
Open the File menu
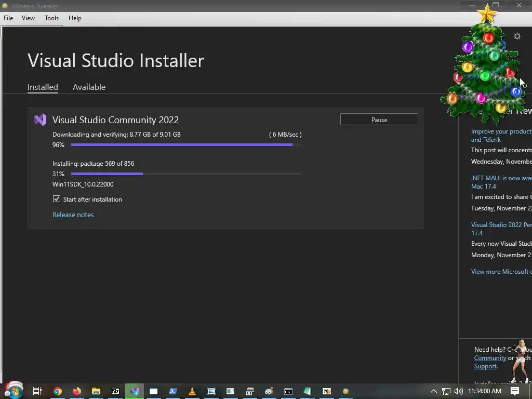click(8, 18)
